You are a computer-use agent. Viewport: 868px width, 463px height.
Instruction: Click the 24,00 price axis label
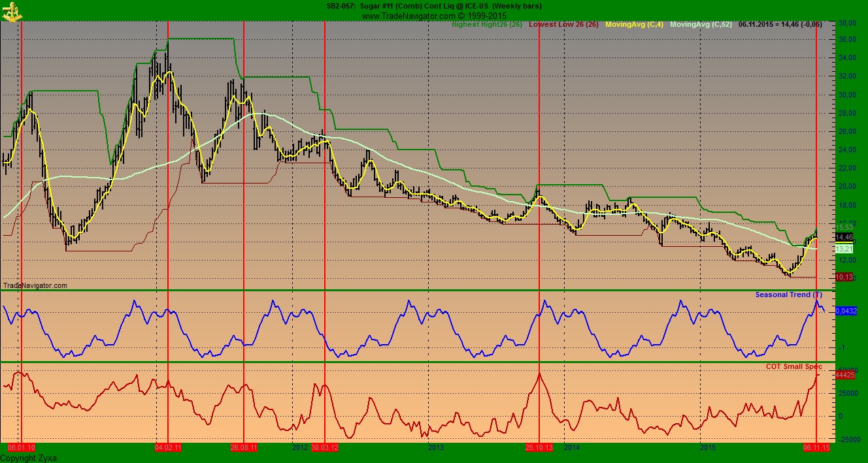847,150
